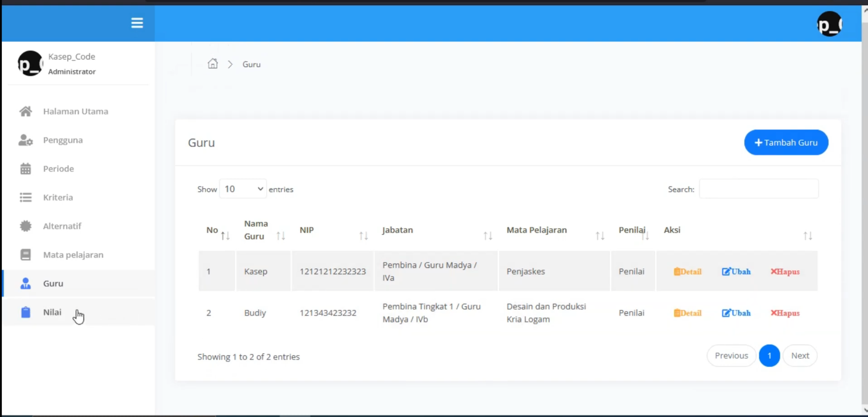This screenshot has width=868, height=417.
Task: Click Hapus for teacher Budiy
Action: click(785, 313)
